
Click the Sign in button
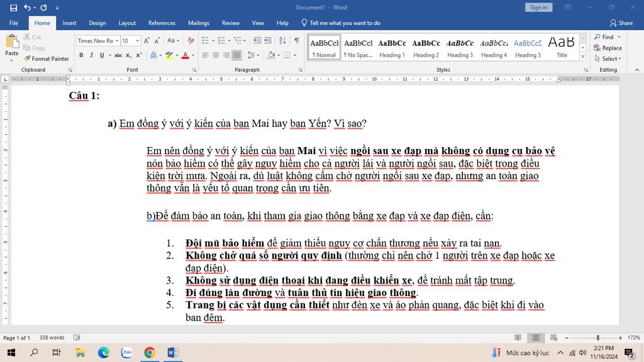point(538,7)
